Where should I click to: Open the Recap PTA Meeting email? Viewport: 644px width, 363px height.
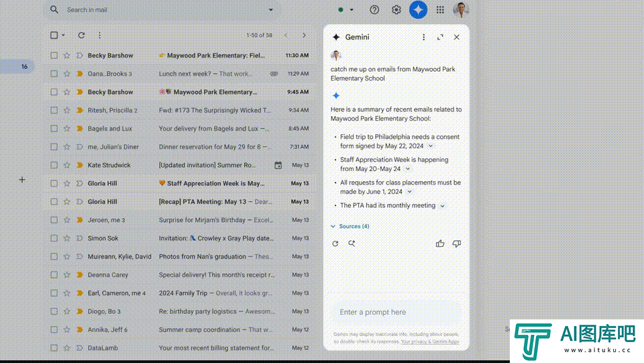(215, 201)
